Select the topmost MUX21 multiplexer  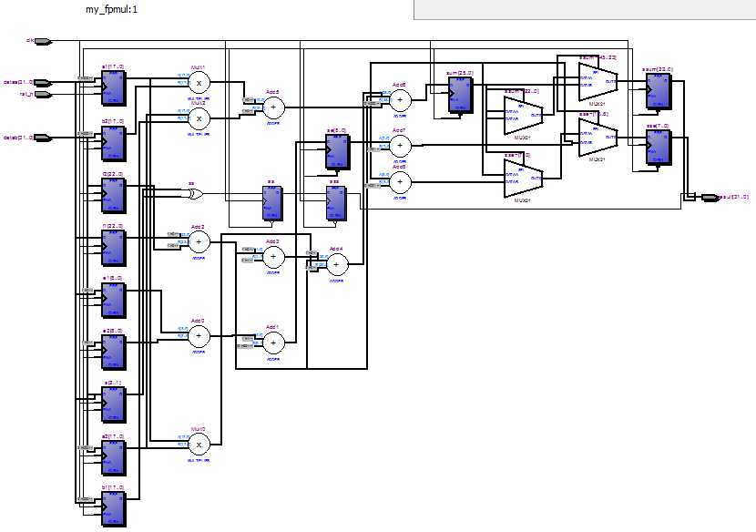[x=598, y=81]
